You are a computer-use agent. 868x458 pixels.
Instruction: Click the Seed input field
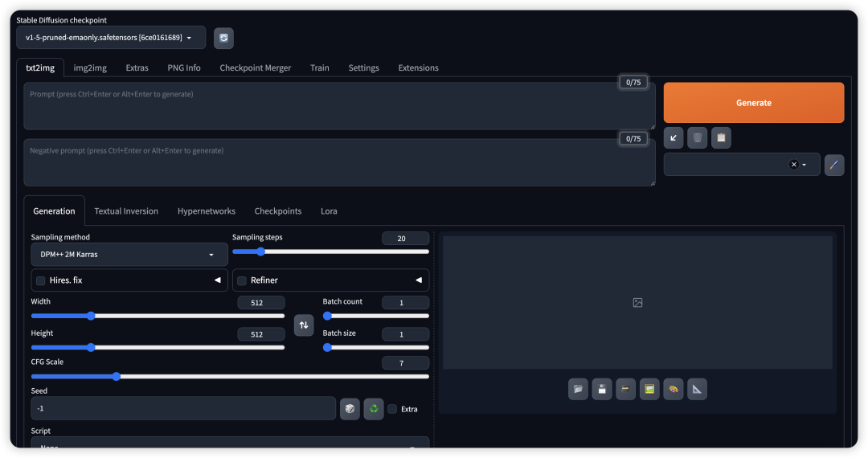click(x=183, y=408)
